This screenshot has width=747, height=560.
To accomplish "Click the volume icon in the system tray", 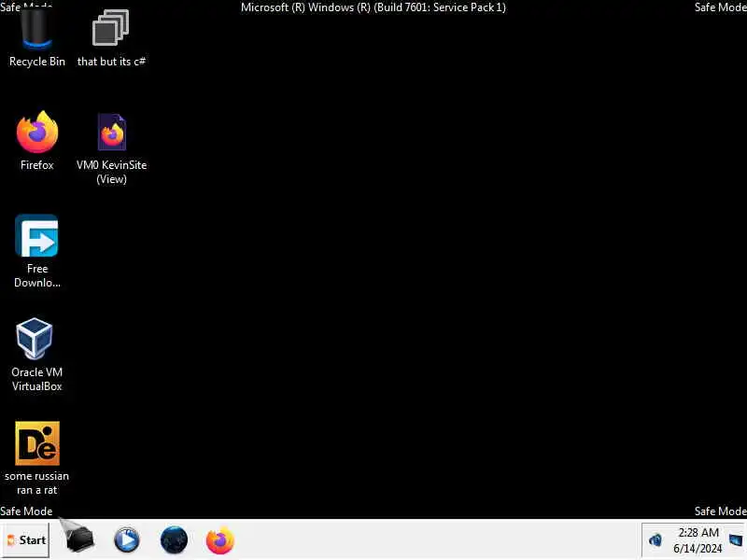I will [656, 540].
